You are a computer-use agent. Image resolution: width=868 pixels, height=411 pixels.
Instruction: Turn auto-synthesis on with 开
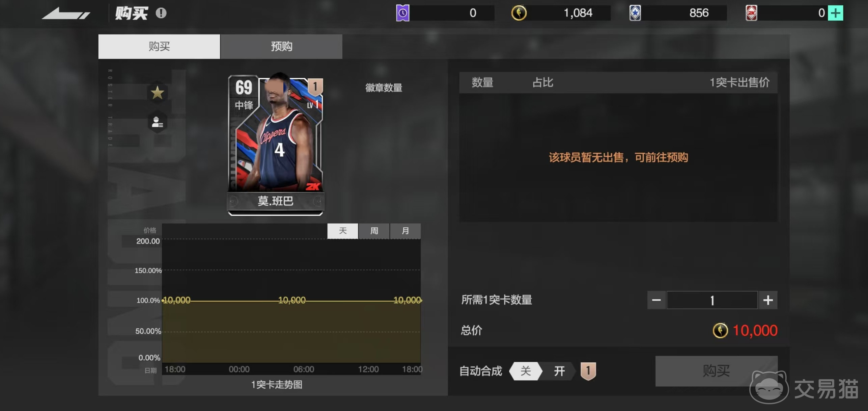pyautogui.click(x=559, y=371)
